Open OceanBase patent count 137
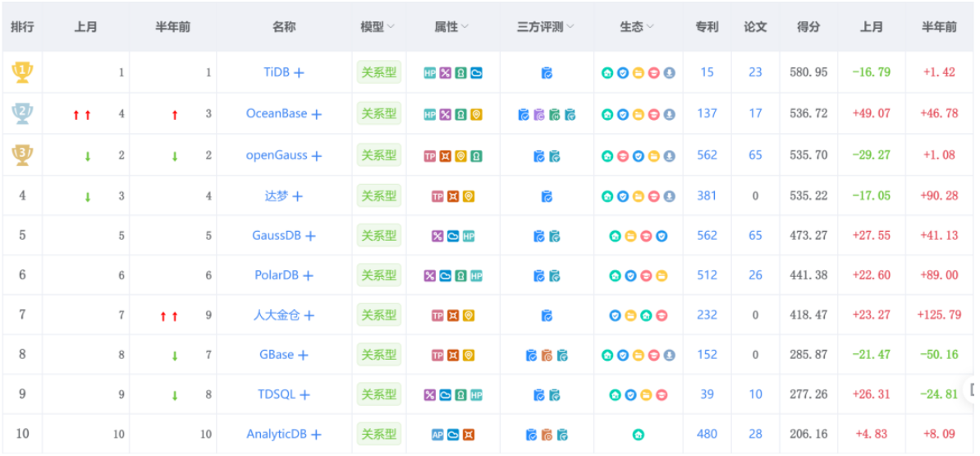The image size is (980, 456). point(707,113)
